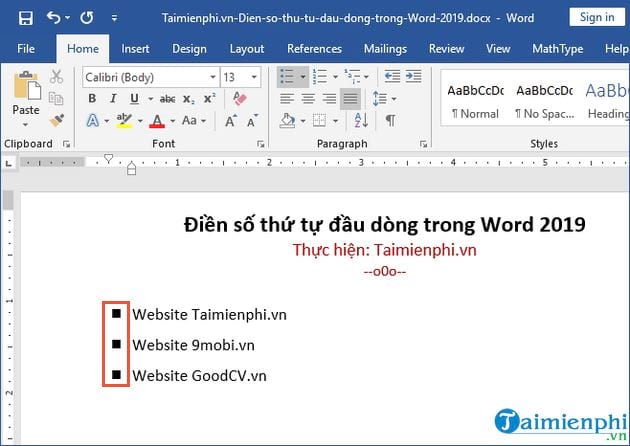
Task: Open underline style dropdown arrow
Action: (150, 98)
